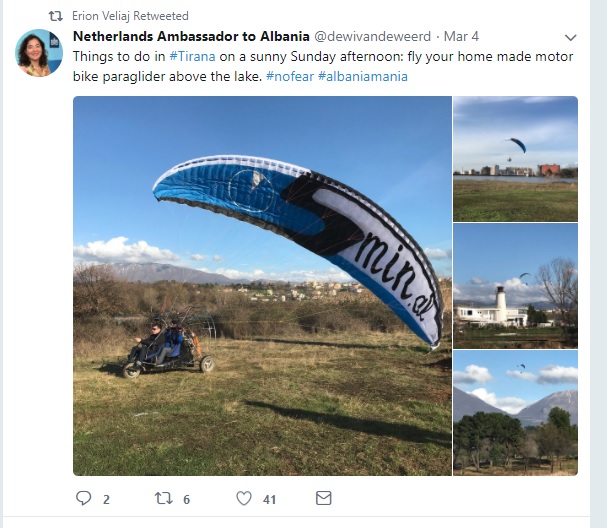Viewport: 607px width, 528px height.
Task: Open the large paraglider wing photo
Action: point(262,286)
